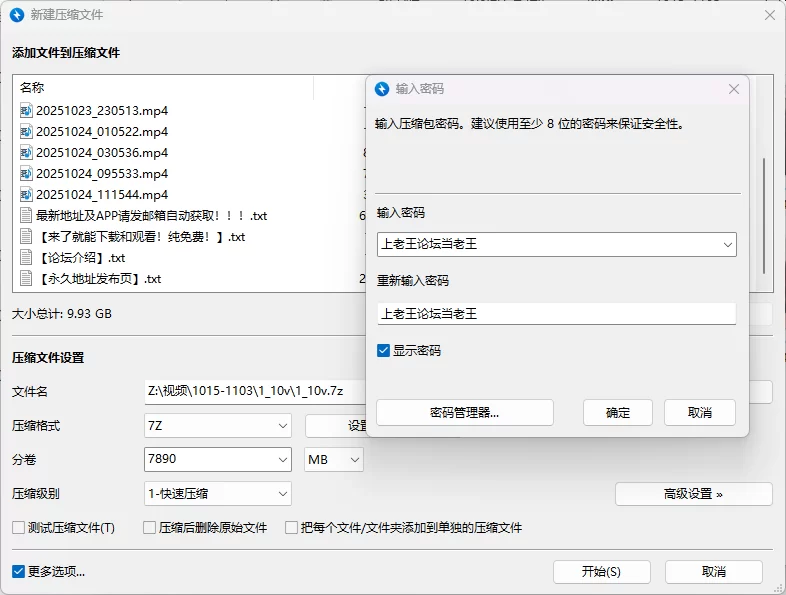Click the text file icon of 【论坛介绍】.txt
Image resolution: width=786 pixels, height=595 pixels.
click(26, 258)
